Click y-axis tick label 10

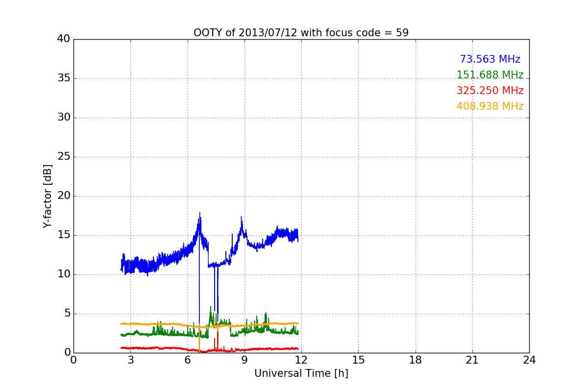click(x=64, y=274)
